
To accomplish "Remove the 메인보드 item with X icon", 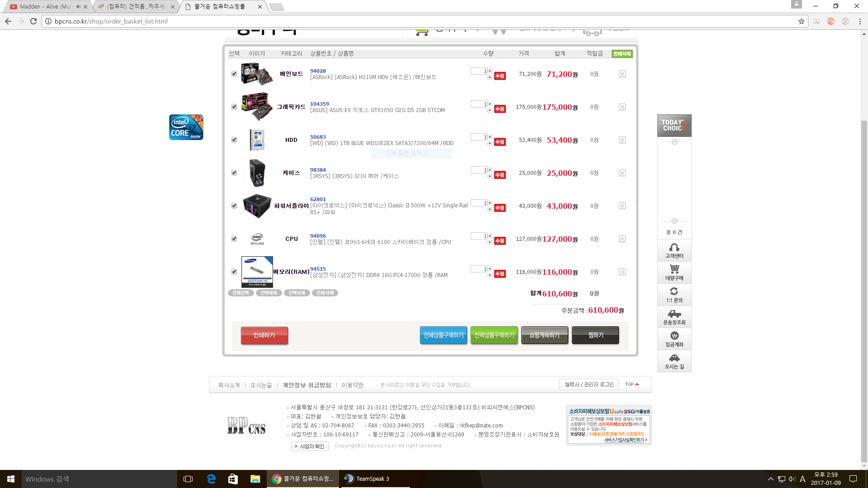I will 622,74.
